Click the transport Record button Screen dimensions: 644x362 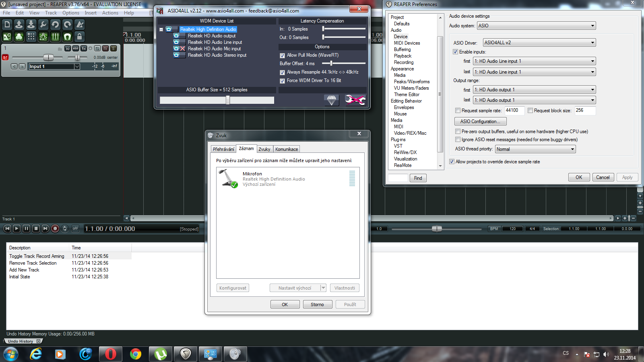tap(55, 228)
